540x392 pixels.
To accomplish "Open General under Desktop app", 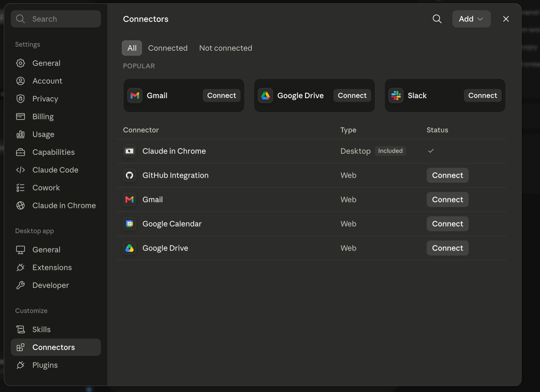I will click(56, 250).
